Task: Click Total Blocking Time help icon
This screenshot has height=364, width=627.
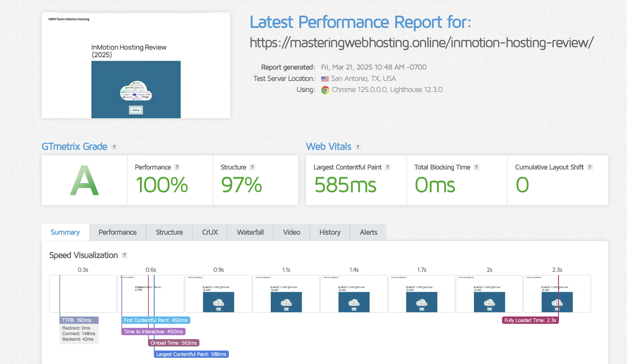Action: click(x=476, y=167)
